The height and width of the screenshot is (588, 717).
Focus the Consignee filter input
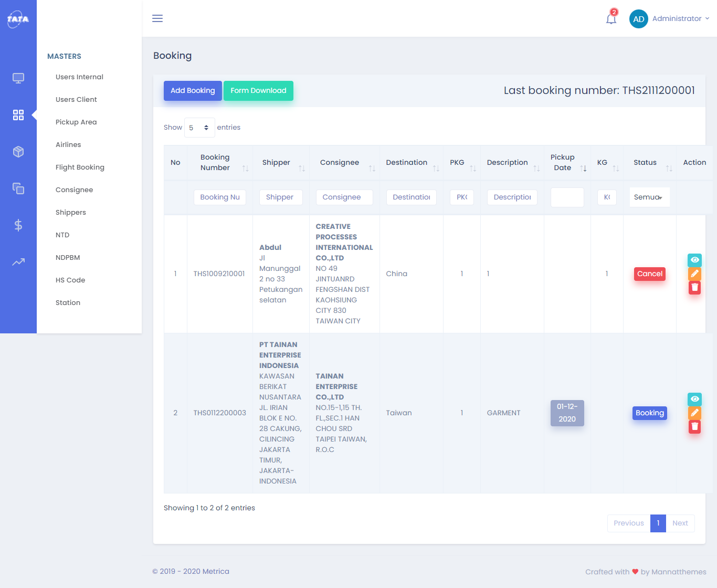[x=344, y=197]
